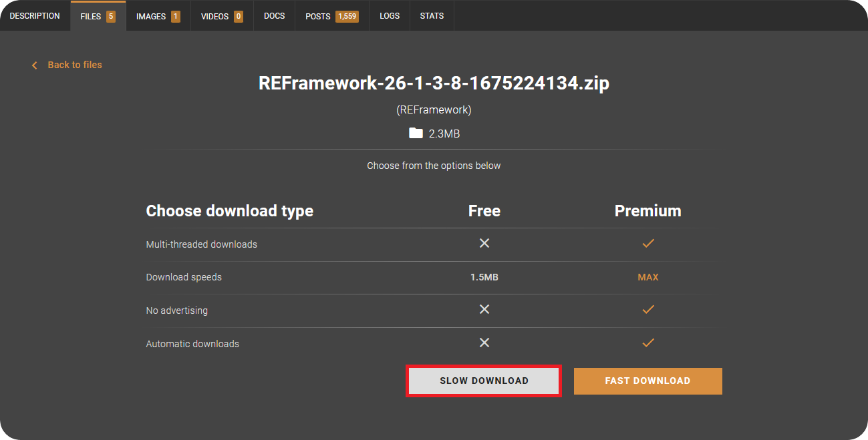868x440 pixels.
Task: Click the Back to files link
Action: click(67, 65)
